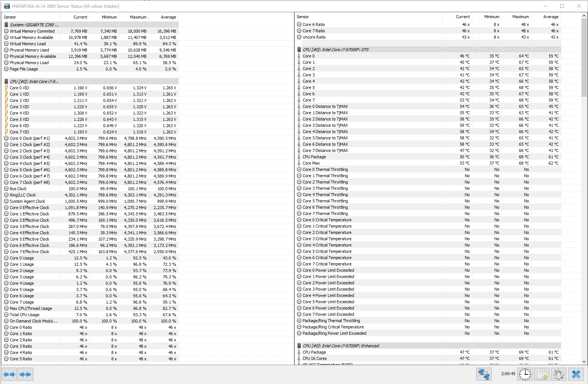Open sensor settings gear button

(559, 374)
